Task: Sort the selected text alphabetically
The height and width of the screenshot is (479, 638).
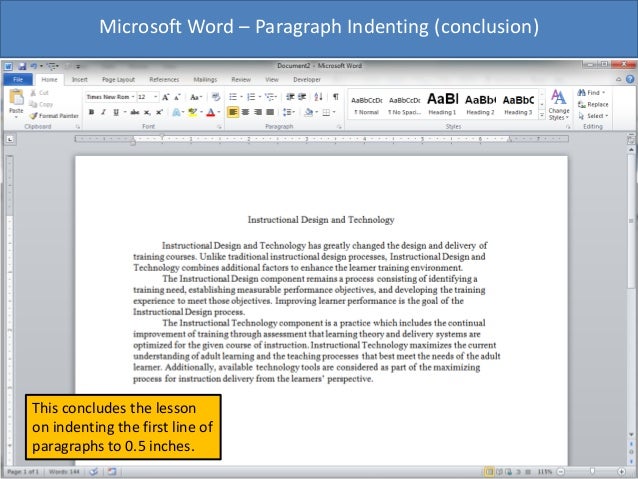Action: click(x=319, y=97)
